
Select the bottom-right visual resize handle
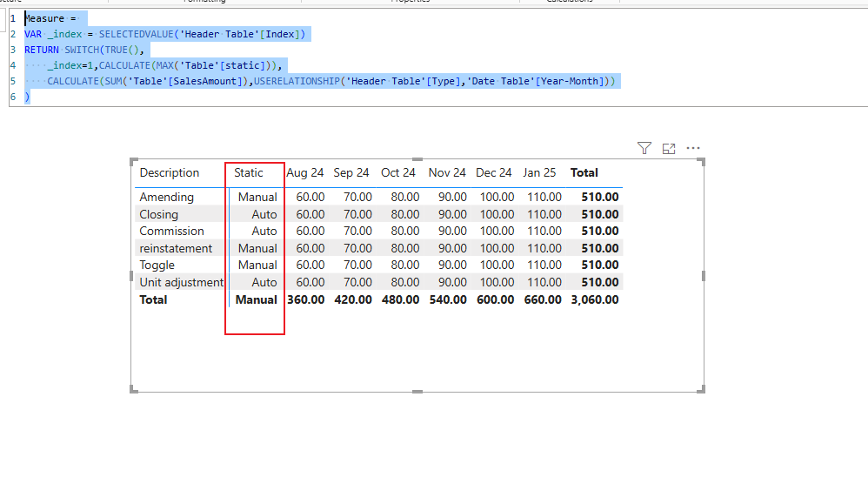pos(701,389)
